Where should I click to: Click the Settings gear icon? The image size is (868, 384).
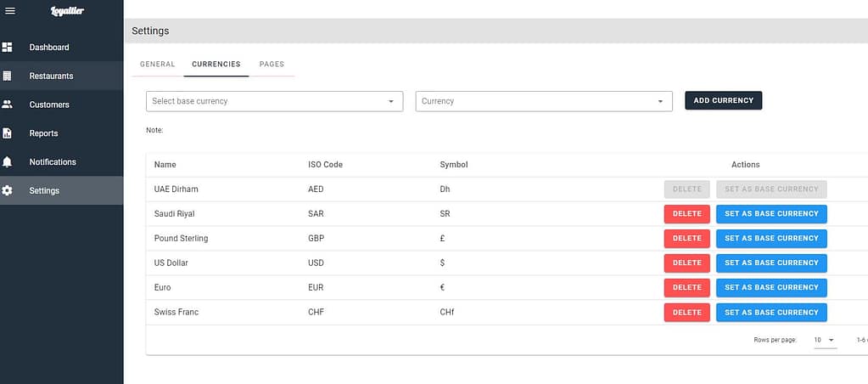pos(8,190)
